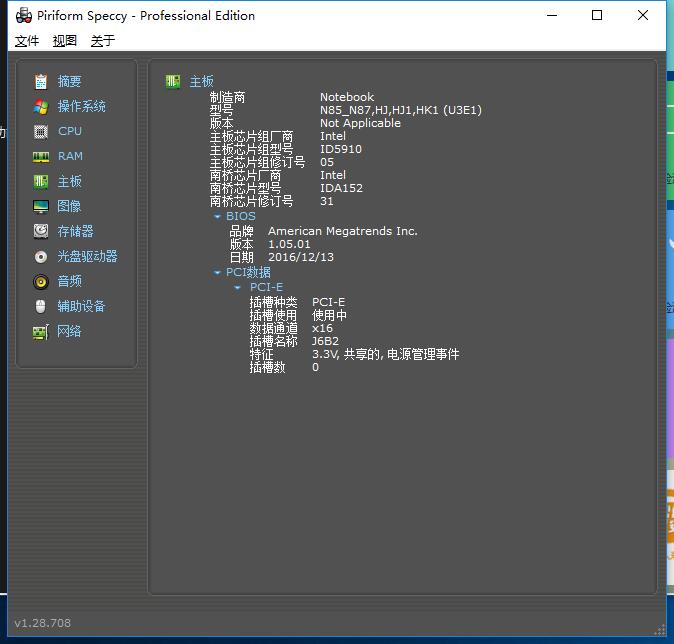Screen dimensions: 674x644
Task: Click the 辅助设备 mouse icon
Action: (41, 307)
